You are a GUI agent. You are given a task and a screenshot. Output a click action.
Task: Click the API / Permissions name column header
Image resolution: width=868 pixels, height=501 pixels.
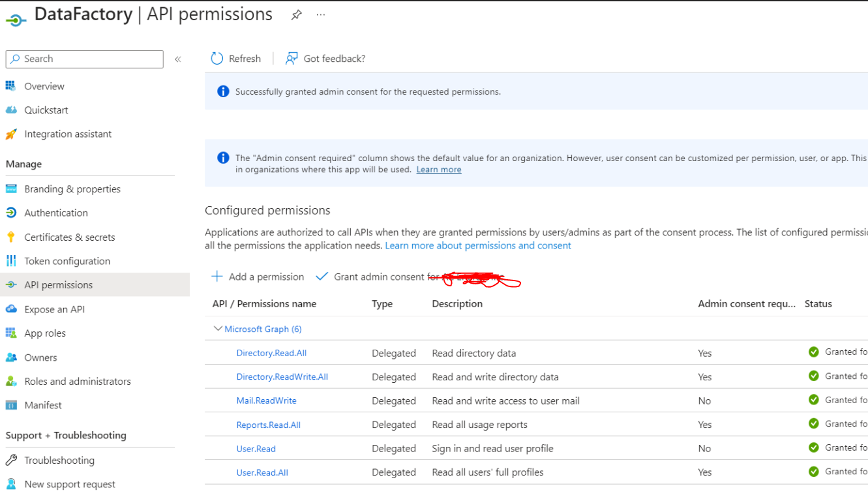pos(264,304)
